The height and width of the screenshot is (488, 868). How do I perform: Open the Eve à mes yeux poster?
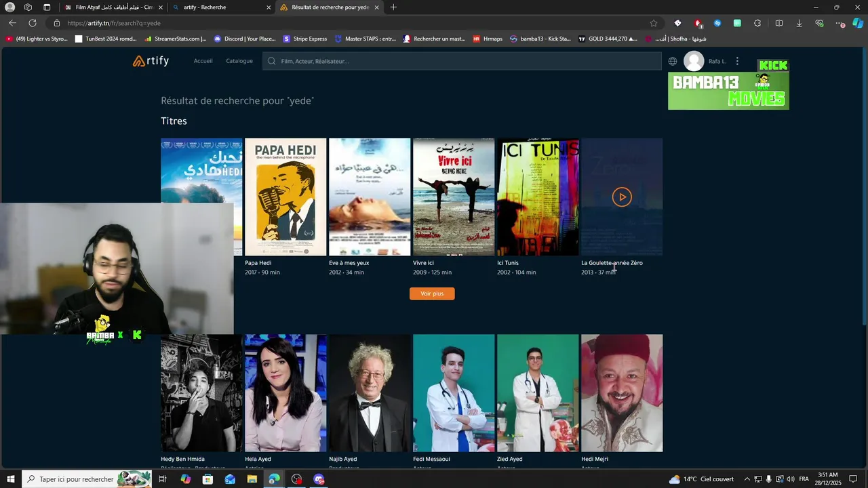pyautogui.click(x=370, y=197)
